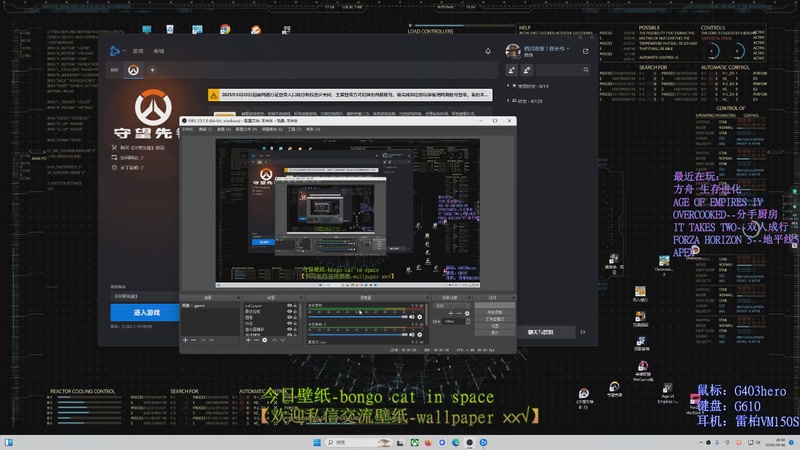Open second mixer channel gear settings
The height and width of the screenshot is (450, 800).
pos(419,334)
